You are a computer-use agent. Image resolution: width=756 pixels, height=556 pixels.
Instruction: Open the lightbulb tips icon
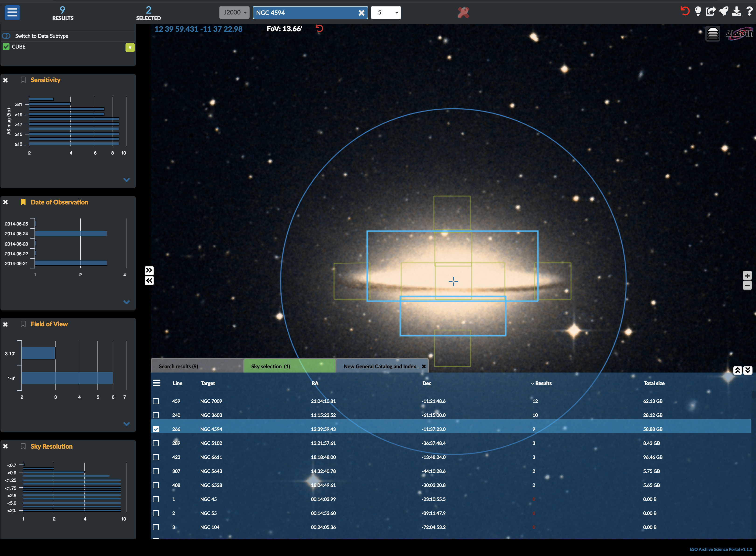(x=698, y=11)
